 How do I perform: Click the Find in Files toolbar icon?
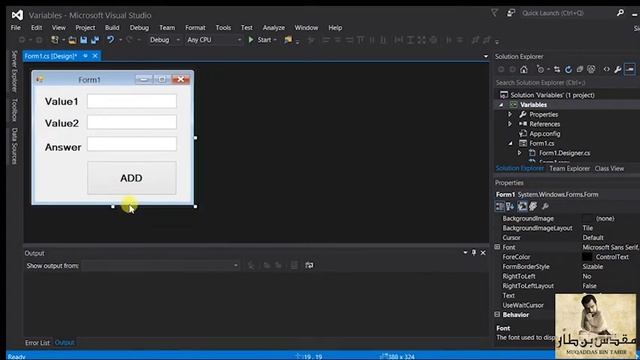point(288,40)
